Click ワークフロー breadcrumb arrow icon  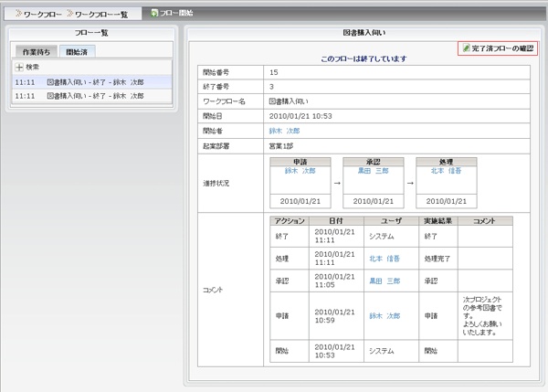pos(19,14)
